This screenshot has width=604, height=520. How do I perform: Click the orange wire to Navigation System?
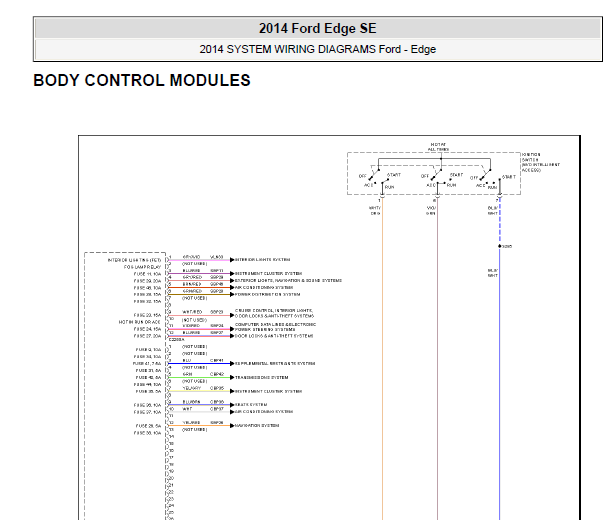pyautogui.click(x=200, y=426)
